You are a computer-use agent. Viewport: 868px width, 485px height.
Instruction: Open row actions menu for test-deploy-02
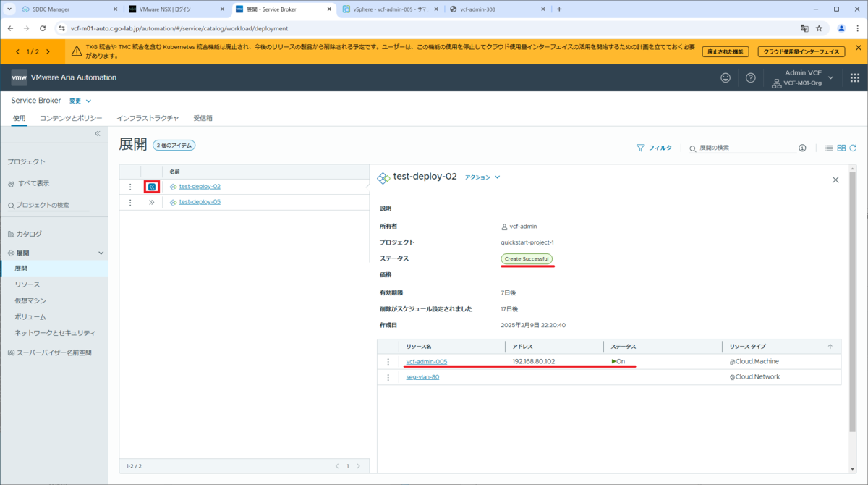coord(130,187)
